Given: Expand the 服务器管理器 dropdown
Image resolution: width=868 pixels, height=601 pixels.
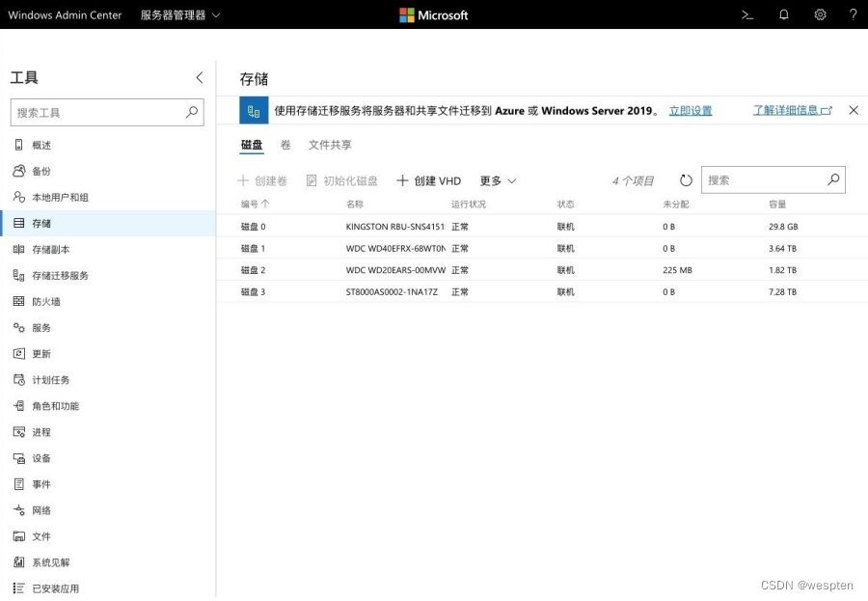Looking at the screenshot, I should click(180, 15).
